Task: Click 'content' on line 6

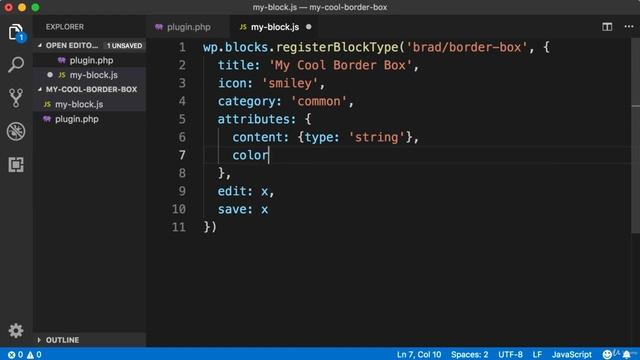Action: [x=257, y=137]
